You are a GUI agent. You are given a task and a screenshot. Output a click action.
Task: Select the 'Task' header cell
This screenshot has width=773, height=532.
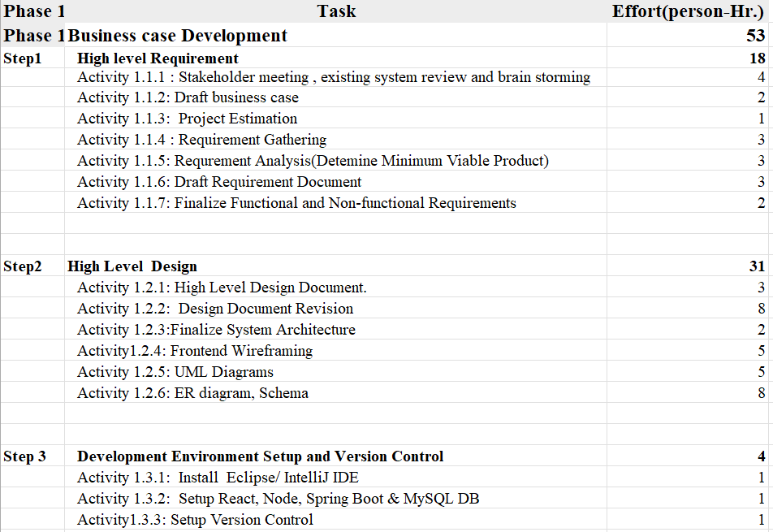coord(336,11)
